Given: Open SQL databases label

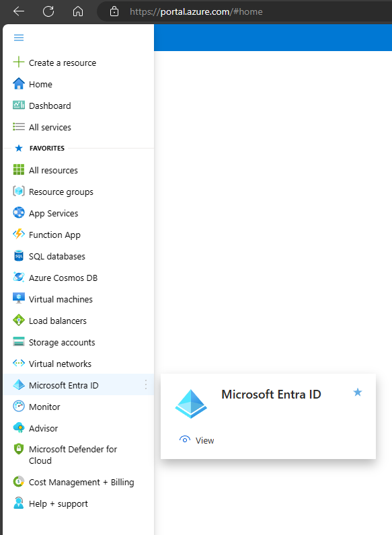Looking at the screenshot, I should coord(57,256).
